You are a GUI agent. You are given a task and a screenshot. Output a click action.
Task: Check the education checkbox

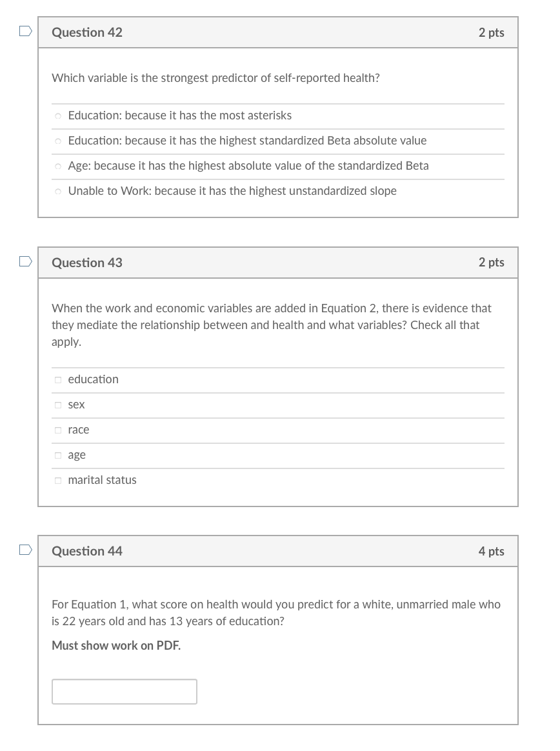click(58, 380)
